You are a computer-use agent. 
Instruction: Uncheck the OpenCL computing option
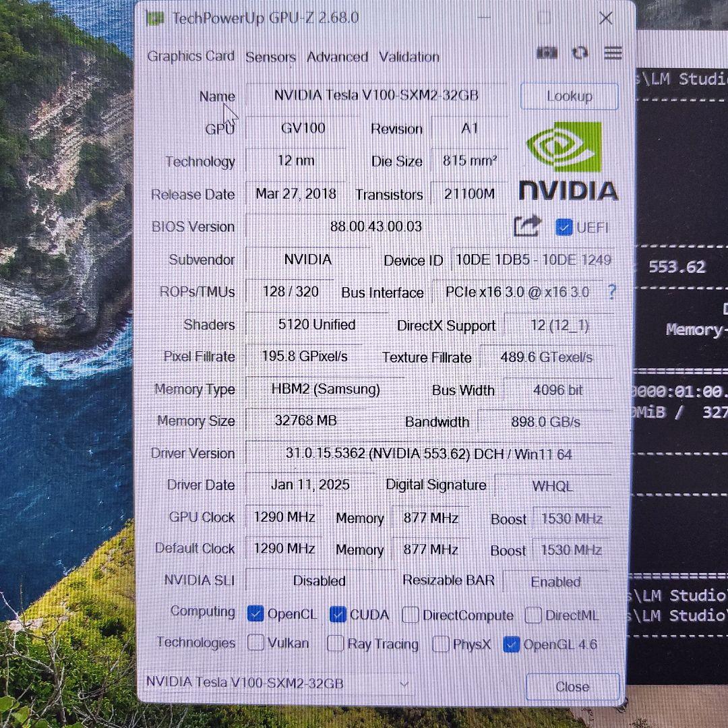pyautogui.click(x=255, y=614)
